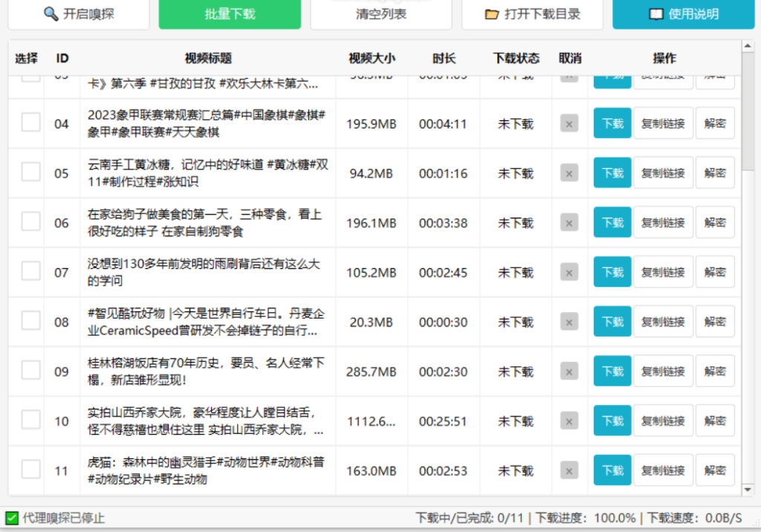761x532 pixels.
Task: Click the window icon on 使用说明 button
Action: (x=657, y=13)
